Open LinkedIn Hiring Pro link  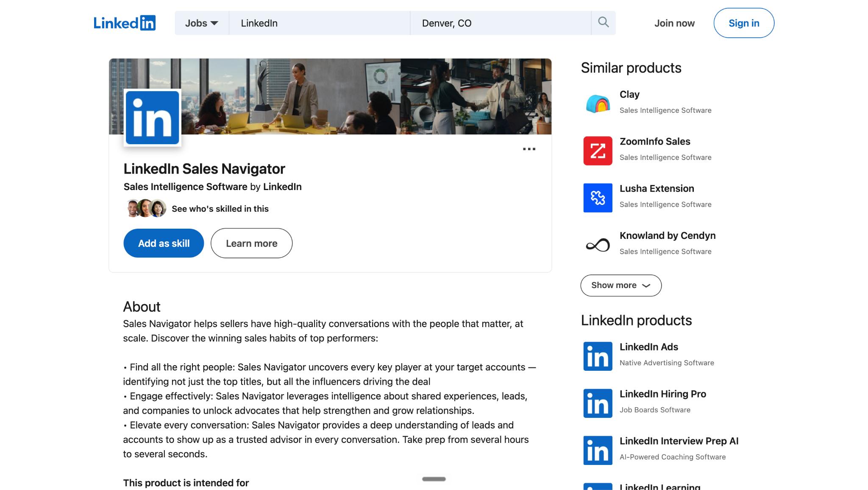(663, 394)
